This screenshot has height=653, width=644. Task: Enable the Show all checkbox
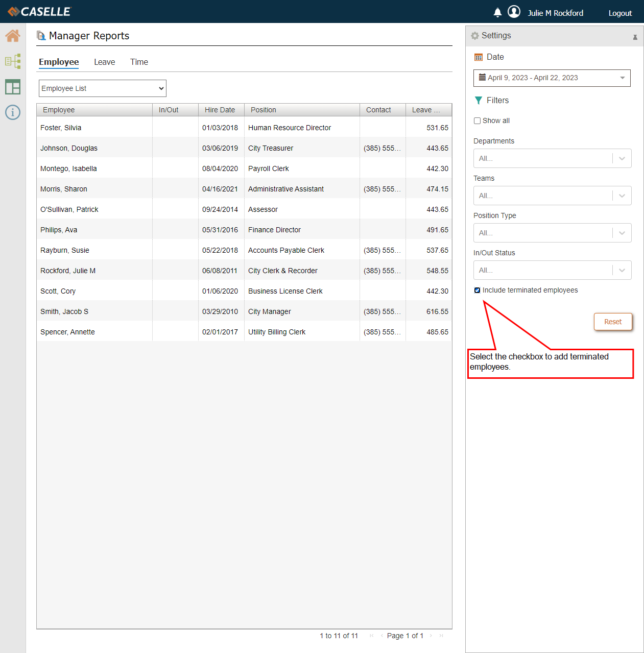[477, 121]
